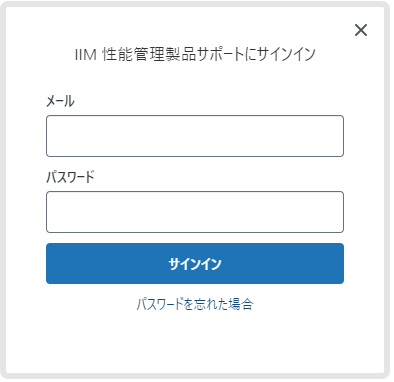Click the メール input field
The width and height of the screenshot is (394, 382).
195,136
